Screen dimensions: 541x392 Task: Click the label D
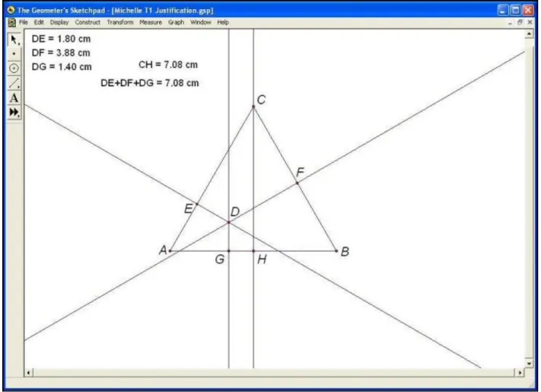pyautogui.click(x=235, y=212)
